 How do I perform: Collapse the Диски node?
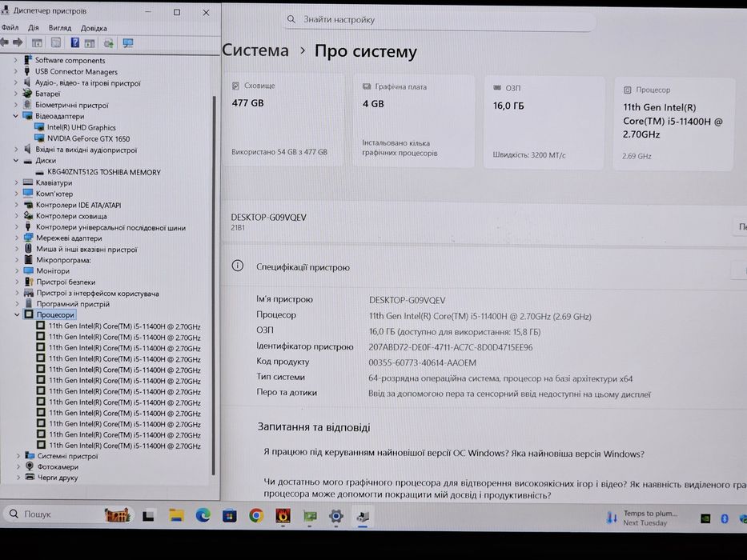16,161
